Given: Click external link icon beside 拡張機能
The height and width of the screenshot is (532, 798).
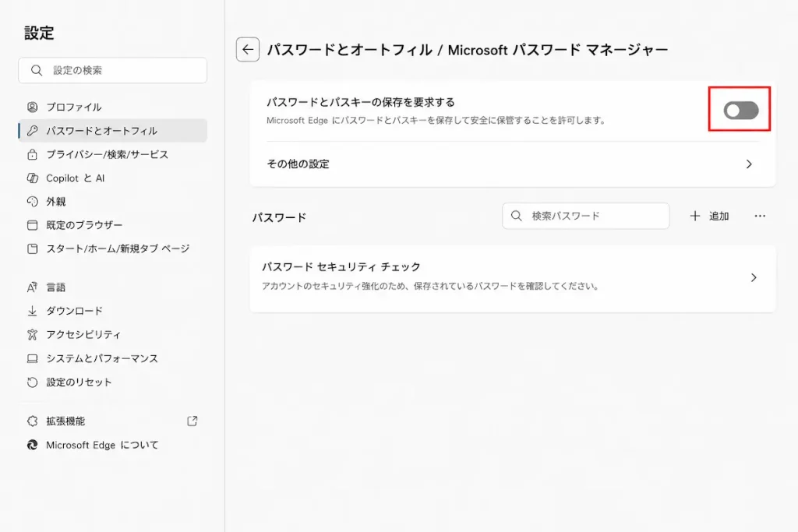Looking at the screenshot, I should pyautogui.click(x=192, y=421).
